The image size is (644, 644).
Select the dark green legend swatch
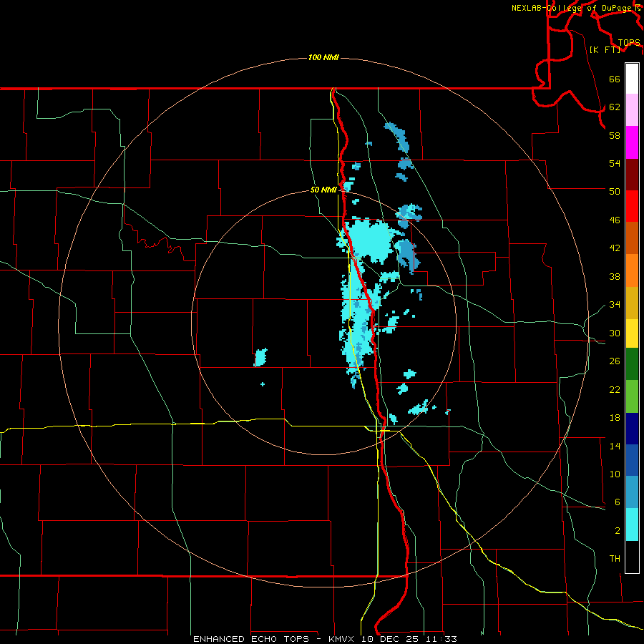632,364
